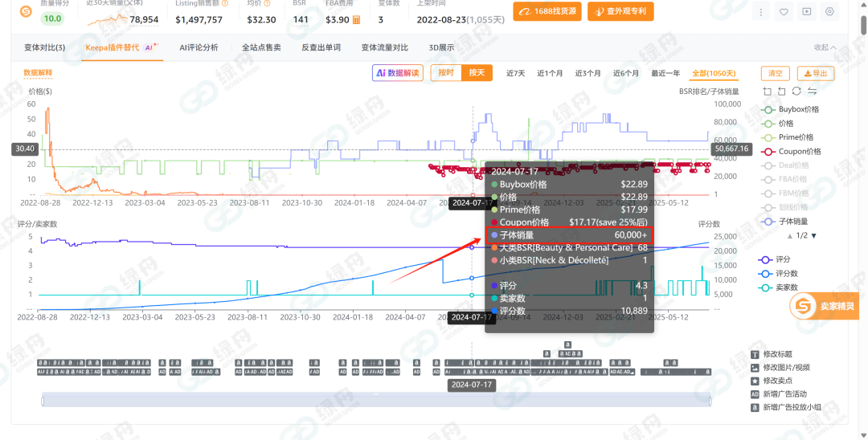Click the 1688找货源 button
Viewport: 868px width, 440px height.
[x=547, y=11]
